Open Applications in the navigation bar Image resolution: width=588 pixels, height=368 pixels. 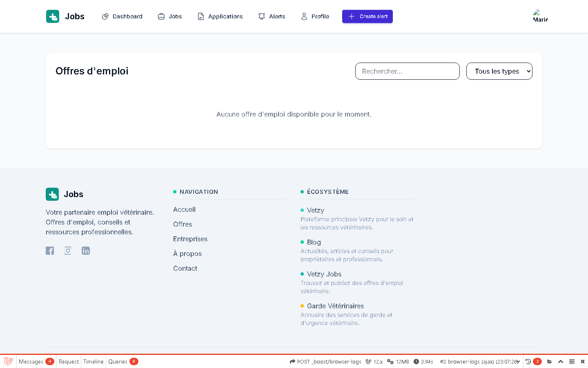(x=220, y=16)
